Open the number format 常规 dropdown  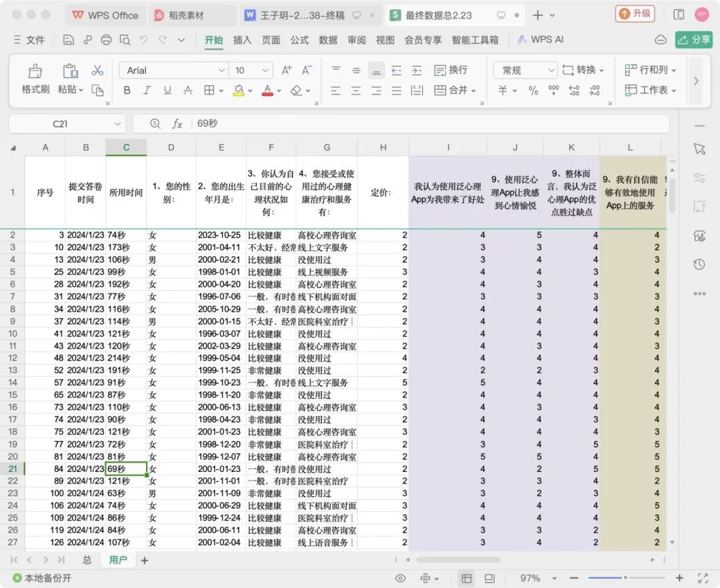(551, 70)
